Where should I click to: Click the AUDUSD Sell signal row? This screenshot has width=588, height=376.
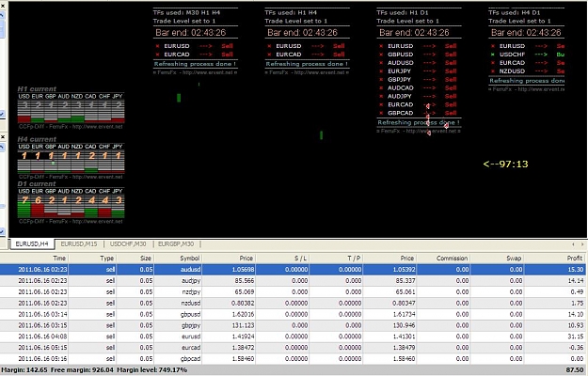pyautogui.click(x=418, y=63)
